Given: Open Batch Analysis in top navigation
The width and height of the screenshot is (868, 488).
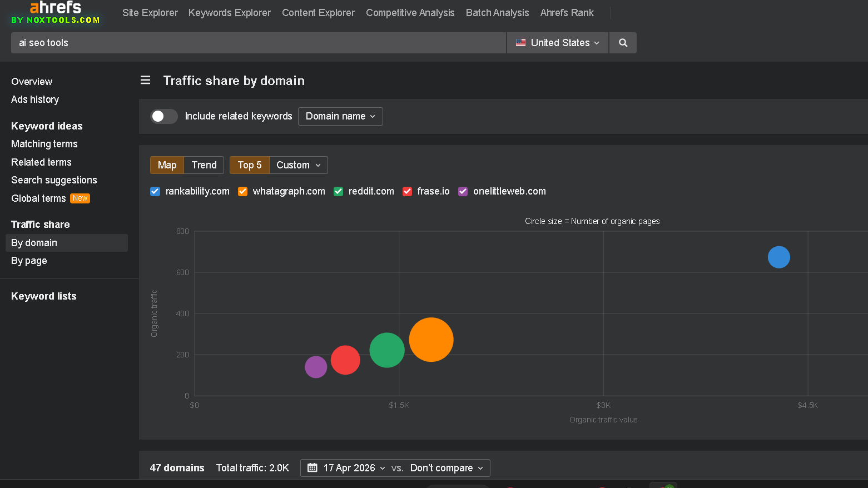Looking at the screenshot, I should (x=498, y=13).
